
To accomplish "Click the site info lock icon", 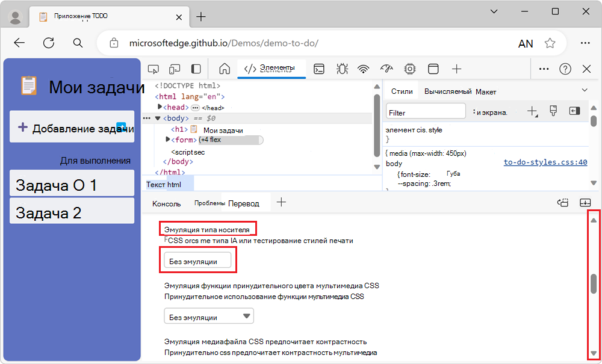I will [x=114, y=43].
